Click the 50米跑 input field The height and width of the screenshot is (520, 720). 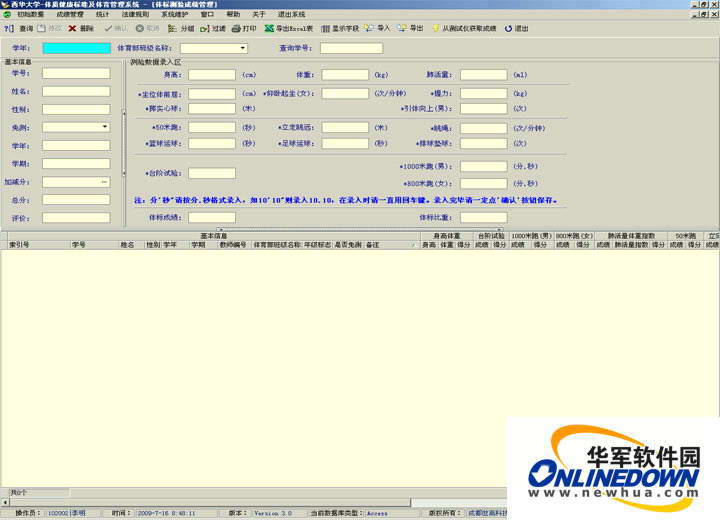(212, 128)
